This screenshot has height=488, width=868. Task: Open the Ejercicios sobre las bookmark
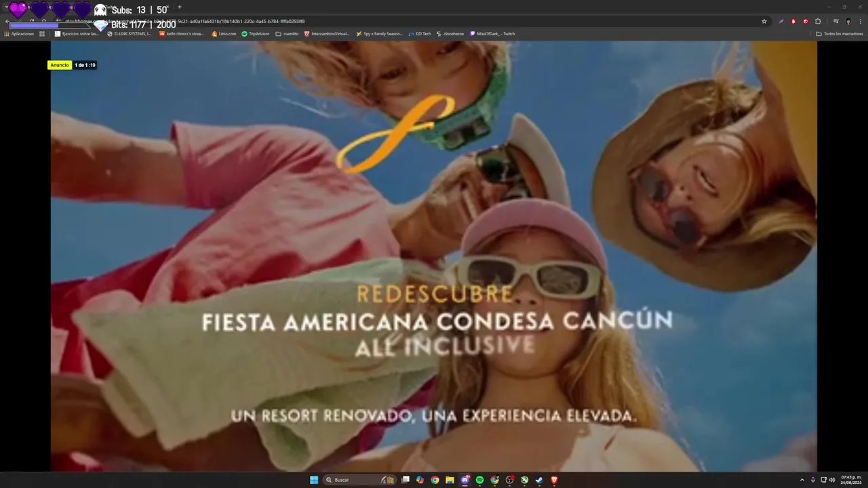tap(76, 33)
